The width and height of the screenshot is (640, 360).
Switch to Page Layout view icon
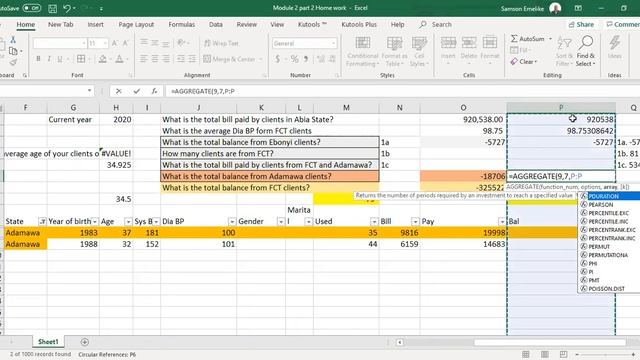545,354
